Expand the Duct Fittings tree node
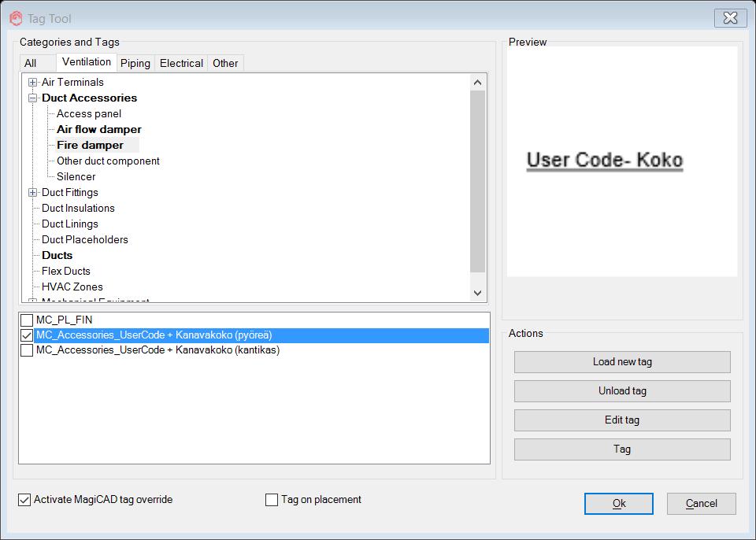The height and width of the screenshot is (540, 756). (33, 193)
